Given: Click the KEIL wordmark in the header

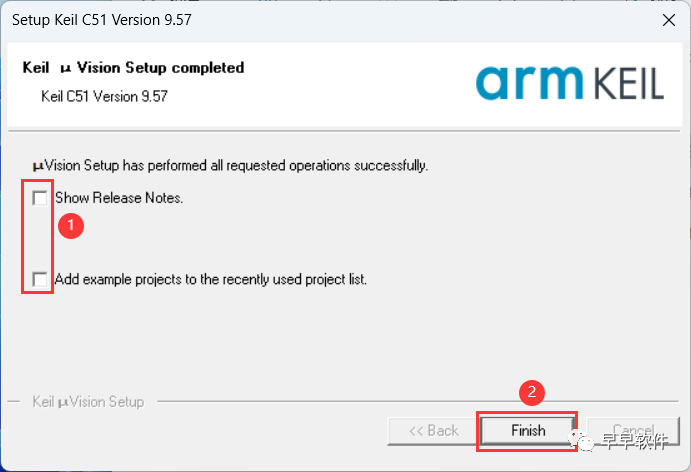Looking at the screenshot, I should click(x=621, y=84).
